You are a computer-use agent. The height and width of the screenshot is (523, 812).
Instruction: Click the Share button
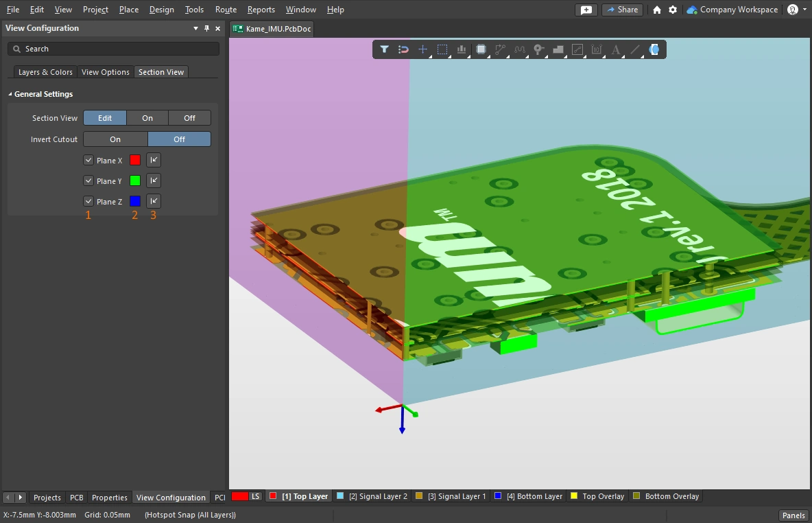pyautogui.click(x=621, y=10)
